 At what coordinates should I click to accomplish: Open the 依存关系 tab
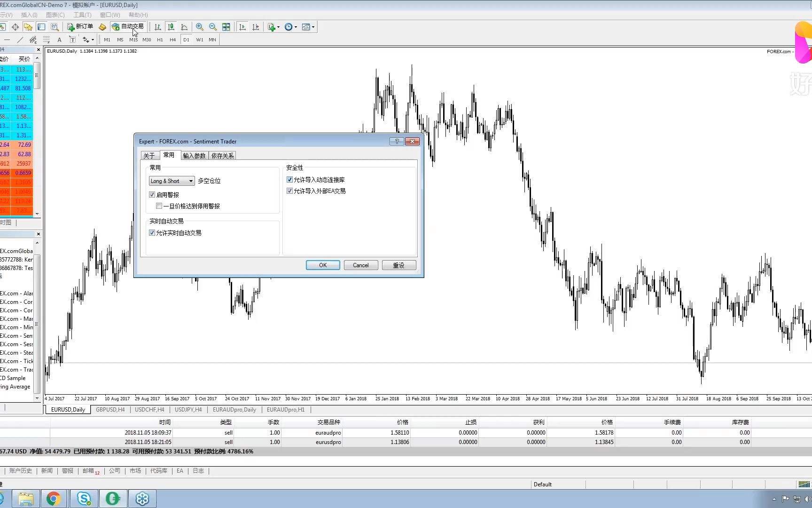[222, 156]
